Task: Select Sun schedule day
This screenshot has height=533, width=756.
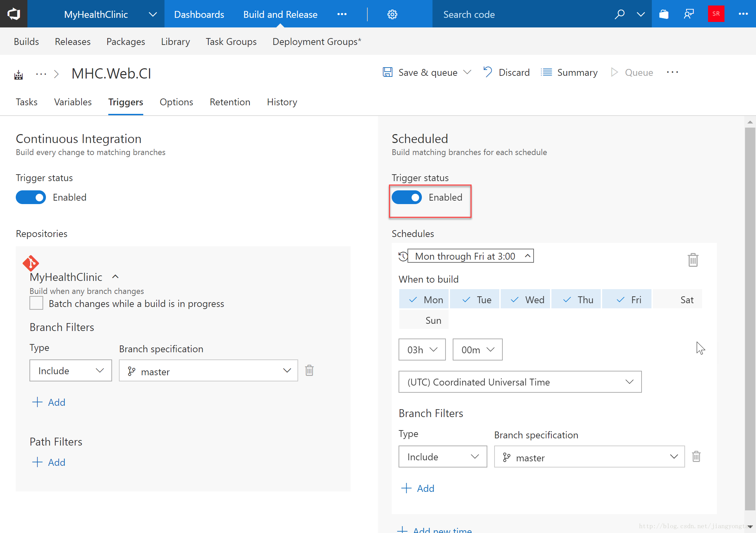Action: coord(424,320)
